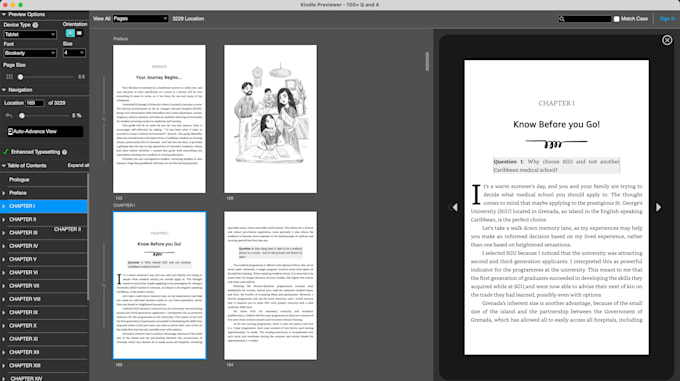This screenshot has height=381, width=680.
Task: Toggle Enhanced Typesetting checkmark
Action: pyautogui.click(x=6, y=152)
